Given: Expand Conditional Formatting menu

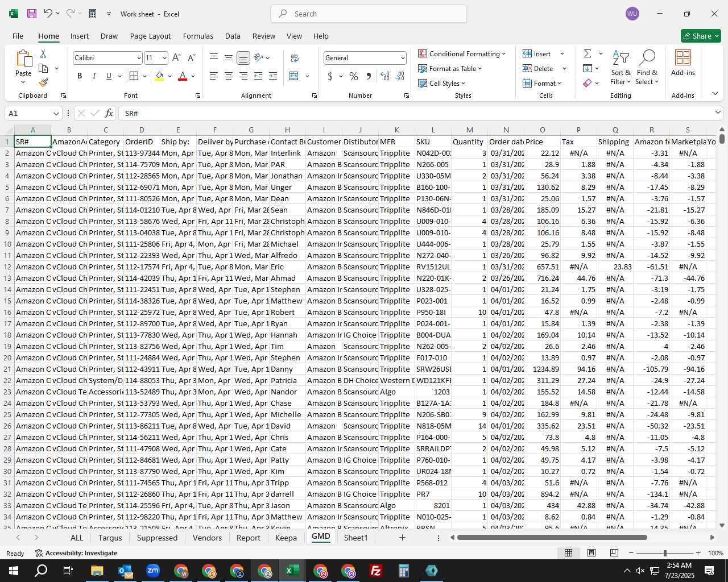Looking at the screenshot, I should [461, 53].
